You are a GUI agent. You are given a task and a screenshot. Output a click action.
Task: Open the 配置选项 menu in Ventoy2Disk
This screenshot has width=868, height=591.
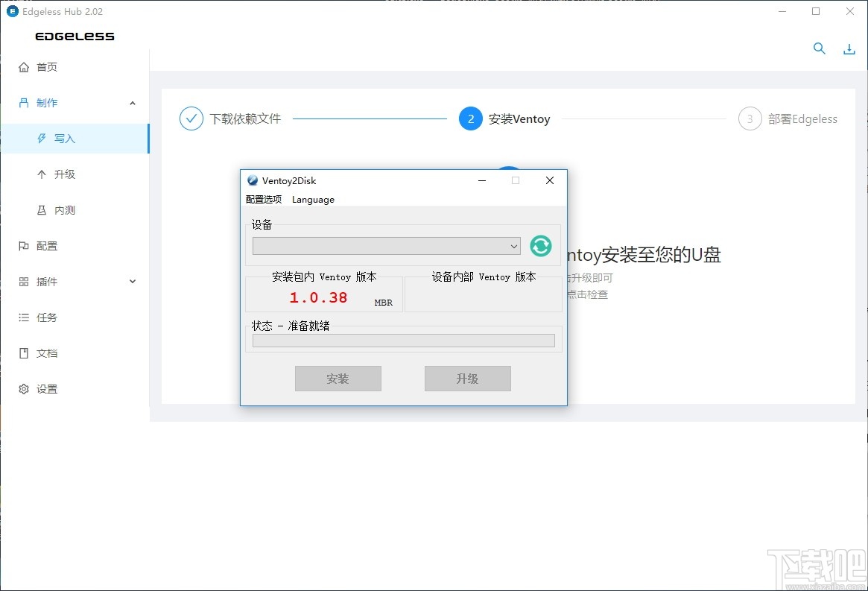point(264,199)
